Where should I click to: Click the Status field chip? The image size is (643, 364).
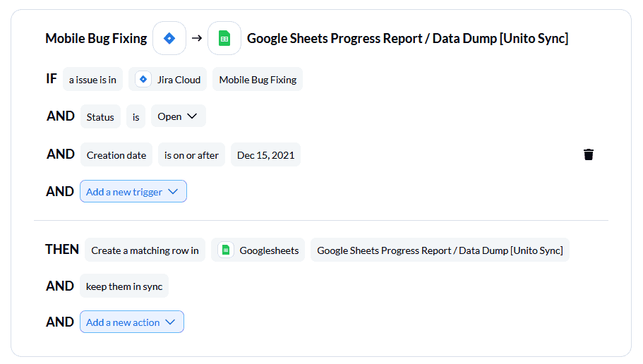(x=100, y=117)
